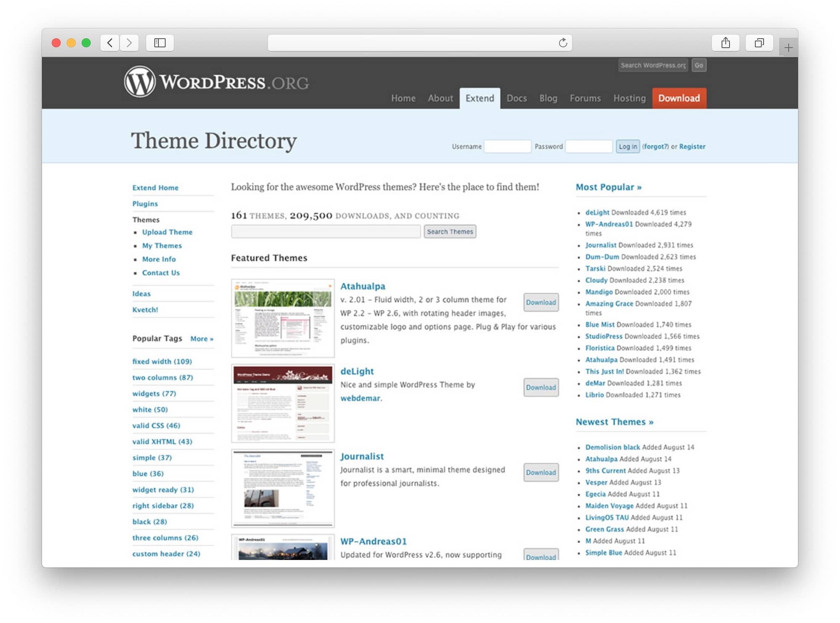Viewport: 840px width, 623px height.
Task: Open More Info link
Action: coord(159,259)
